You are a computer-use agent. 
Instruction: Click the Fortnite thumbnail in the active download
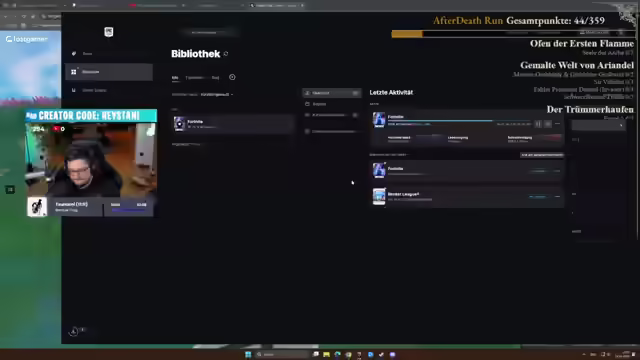point(379,120)
